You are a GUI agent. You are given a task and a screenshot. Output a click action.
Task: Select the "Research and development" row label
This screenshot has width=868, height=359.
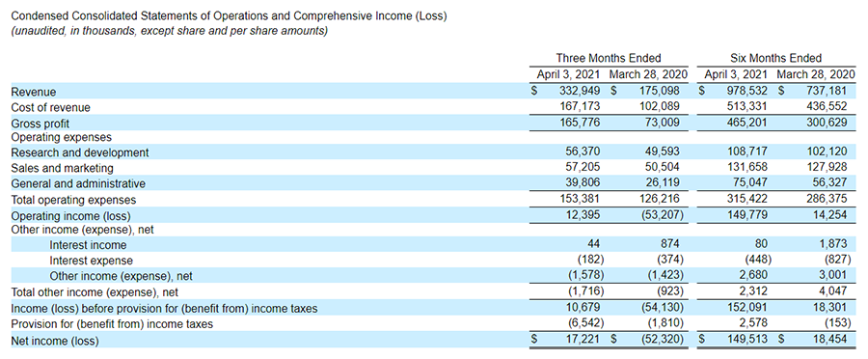(80, 152)
